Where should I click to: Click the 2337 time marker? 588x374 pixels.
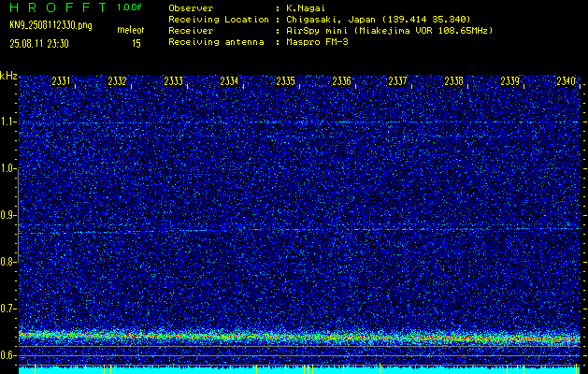tap(397, 81)
